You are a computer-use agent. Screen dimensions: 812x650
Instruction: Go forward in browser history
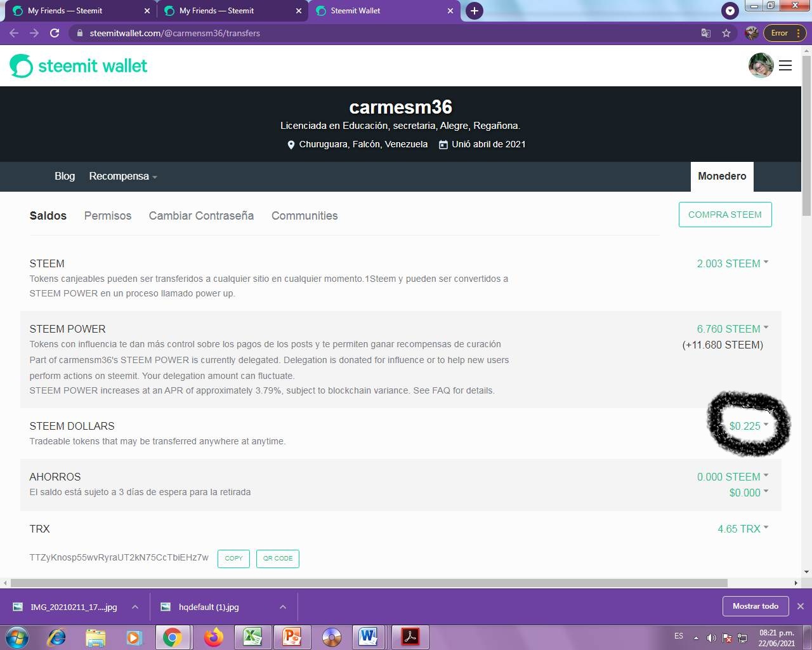(x=34, y=33)
